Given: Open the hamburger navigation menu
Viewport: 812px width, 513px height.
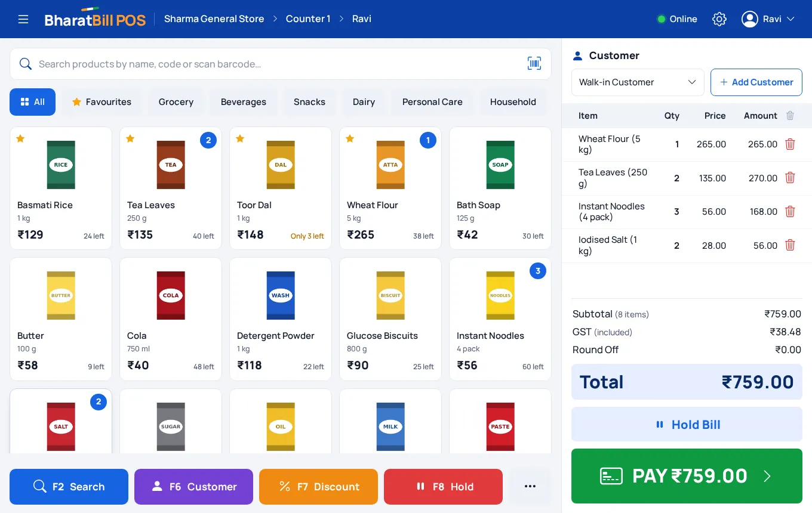Looking at the screenshot, I should pos(23,19).
